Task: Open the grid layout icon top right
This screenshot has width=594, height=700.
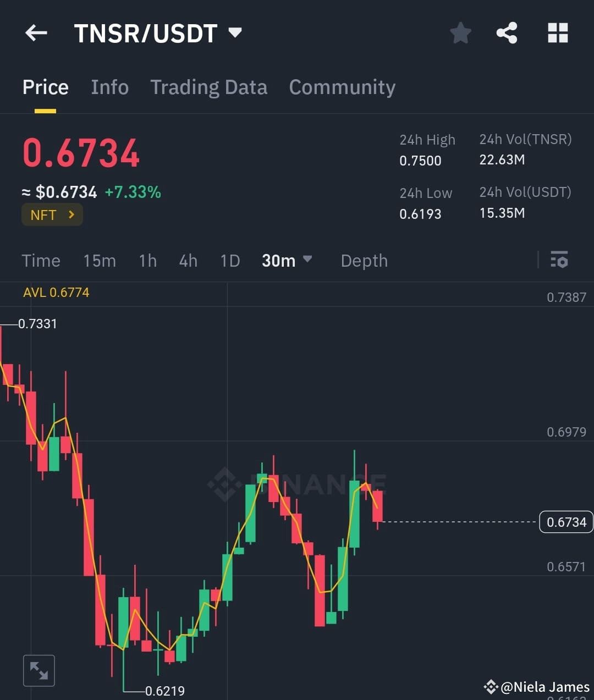Action: (x=558, y=33)
